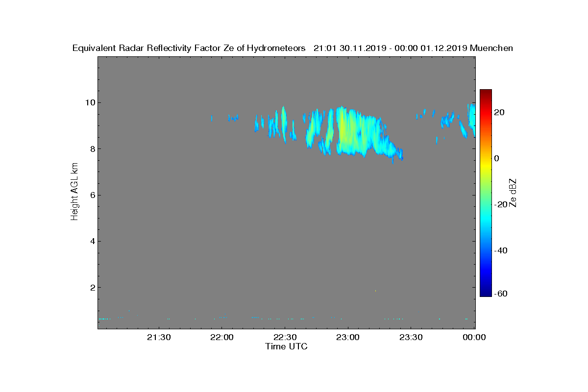Click the height tick label 6
The width and height of the screenshot is (588, 392).
tap(92, 195)
